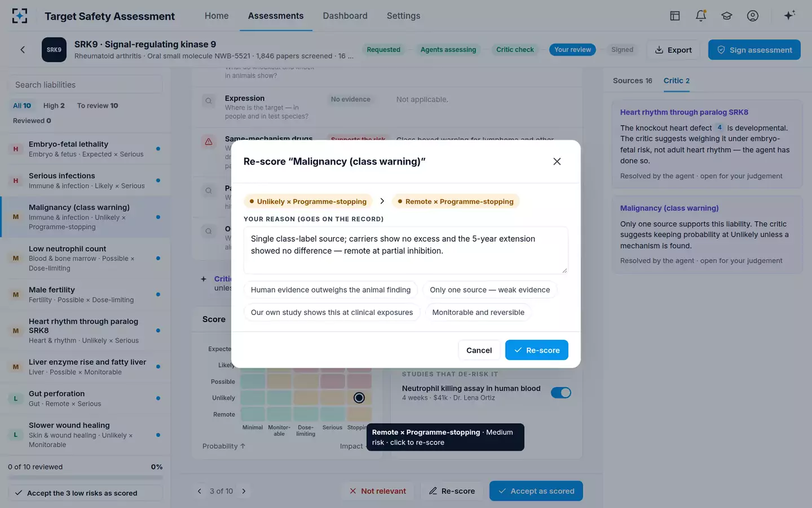
Task: Open Serious infections liability
Action: click(x=85, y=181)
